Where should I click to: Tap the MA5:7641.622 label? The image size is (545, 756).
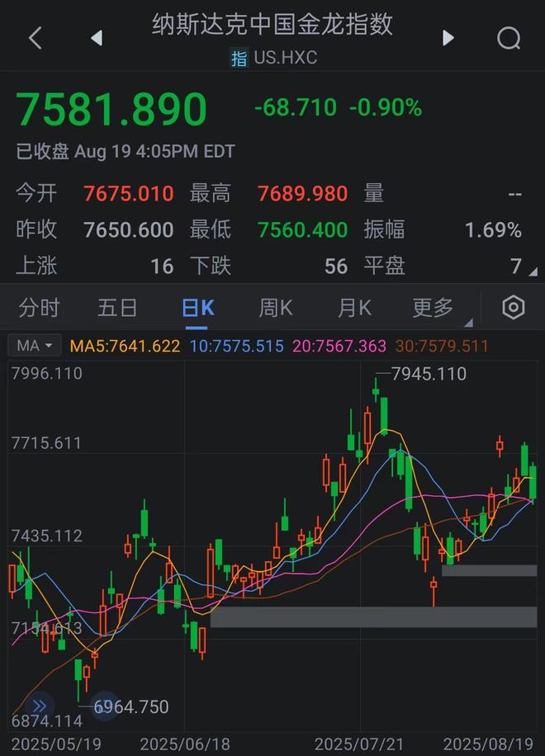coord(125,346)
